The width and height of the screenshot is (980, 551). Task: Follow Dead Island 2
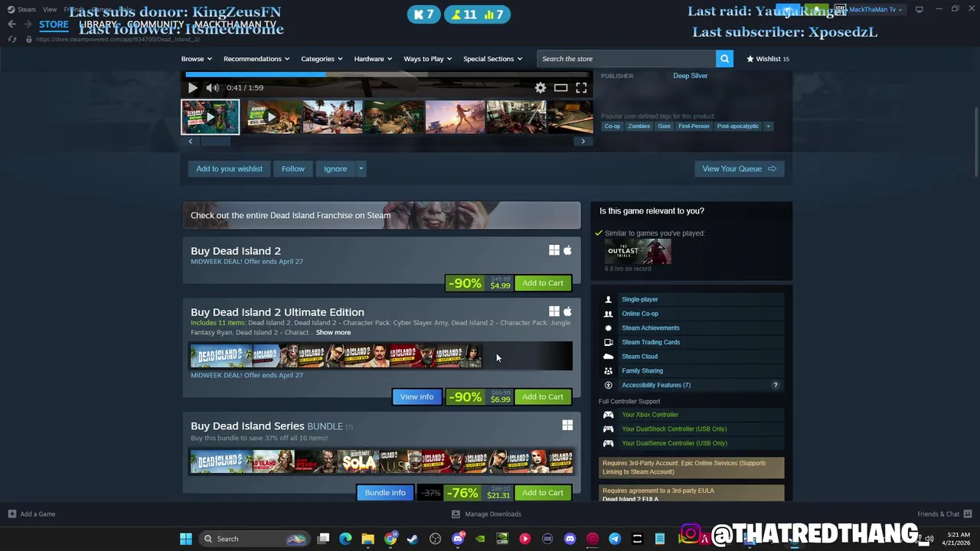click(292, 169)
